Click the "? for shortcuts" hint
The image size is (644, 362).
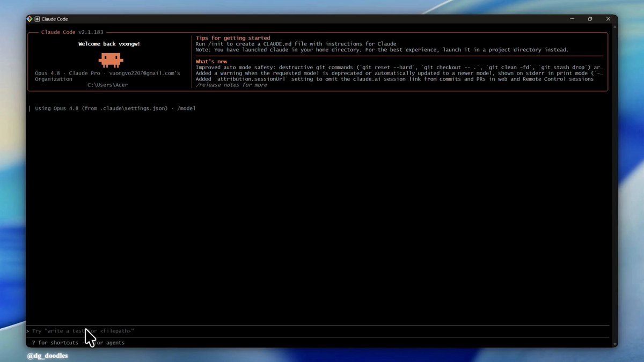[x=55, y=343]
